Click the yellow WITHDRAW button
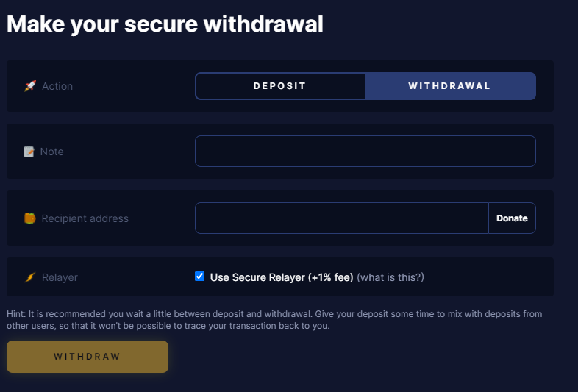Viewport: 578px width, 392px height. click(88, 357)
